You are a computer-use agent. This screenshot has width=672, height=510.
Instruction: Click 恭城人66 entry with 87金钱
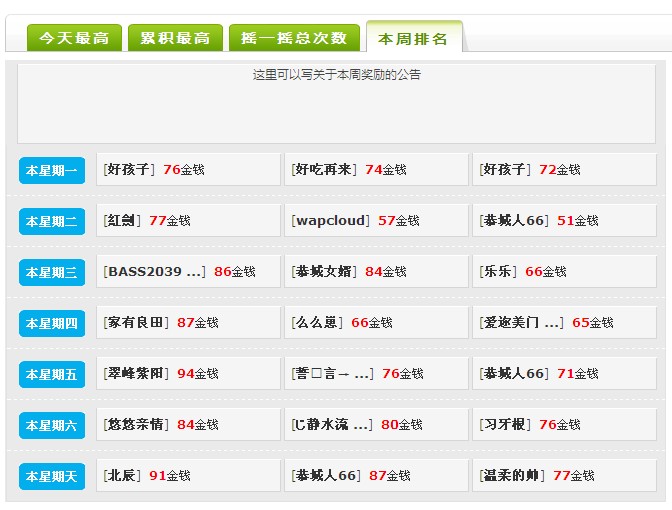pyautogui.click(x=376, y=476)
